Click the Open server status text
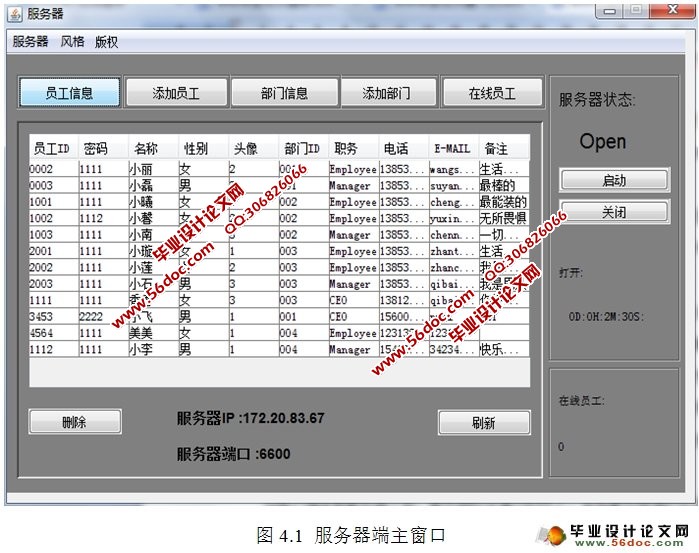 tap(603, 142)
